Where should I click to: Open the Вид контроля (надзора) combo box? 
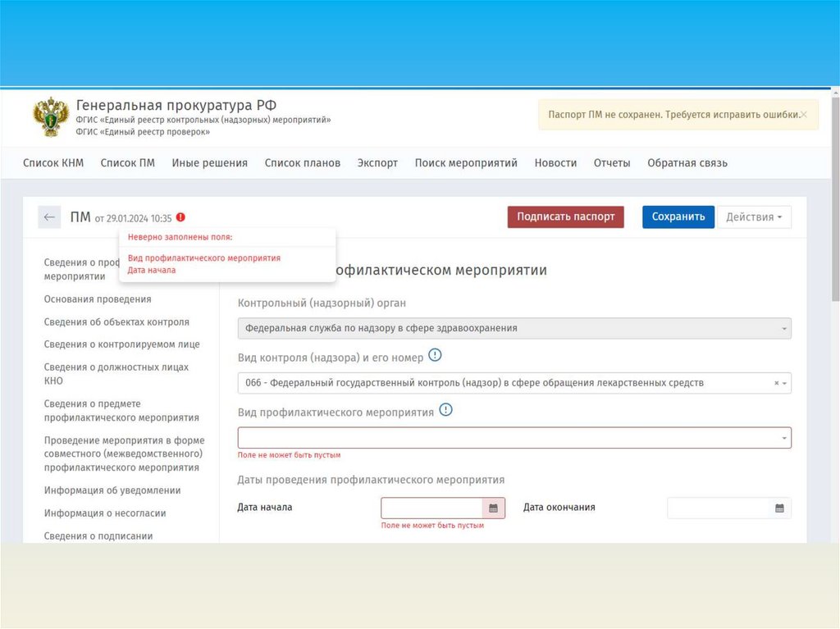514,383
